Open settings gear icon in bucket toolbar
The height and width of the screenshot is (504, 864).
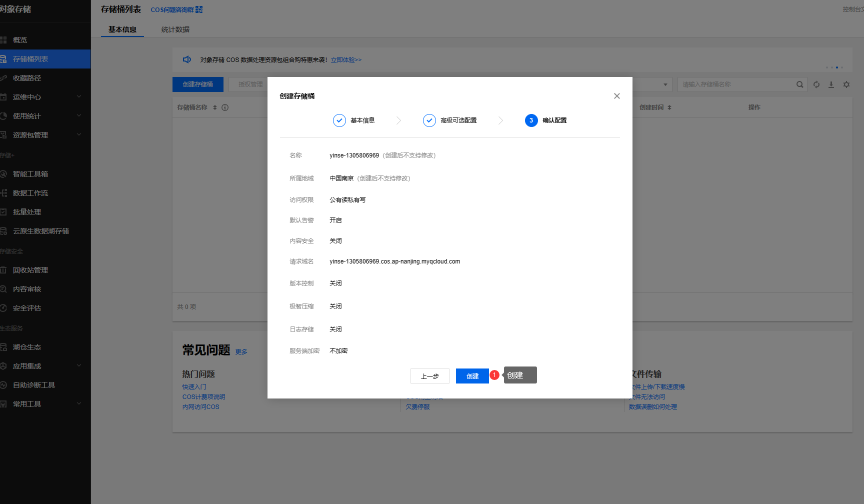[846, 84]
